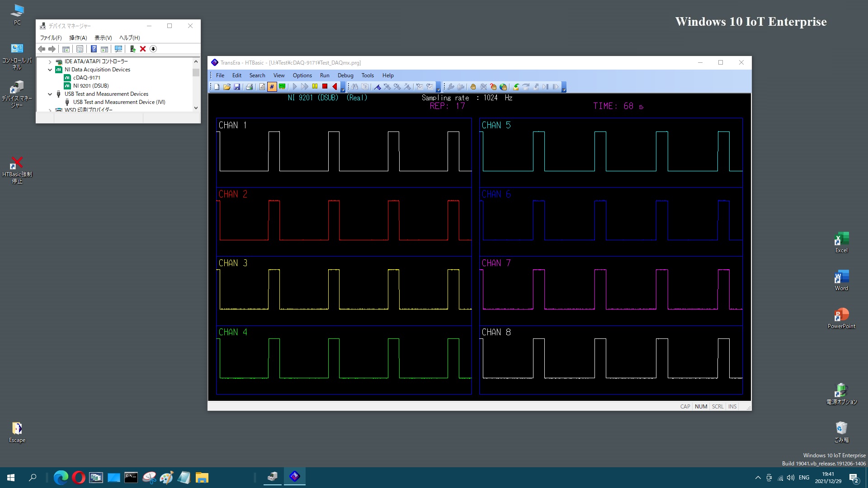868x488 pixels.
Task: Click red X Uninstall device icon
Action: point(143,49)
